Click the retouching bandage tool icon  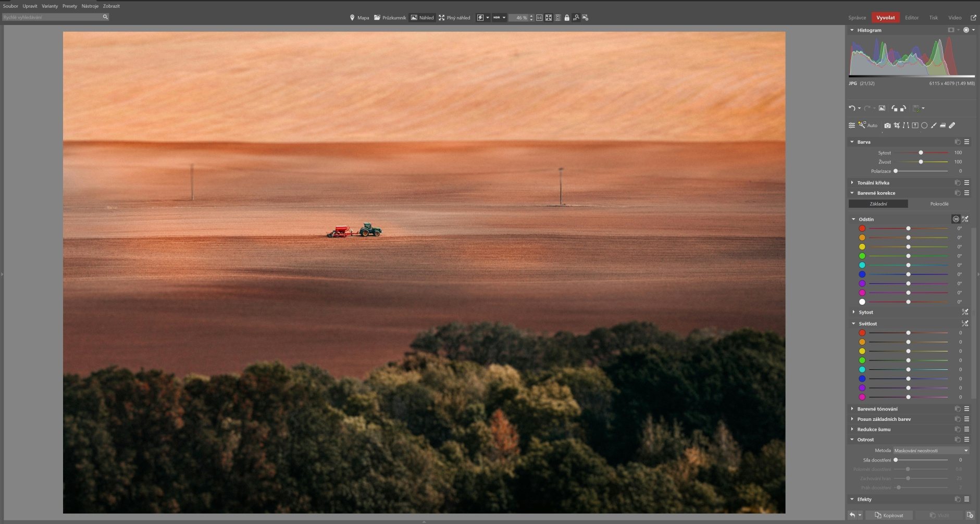click(x=952, y=126)
